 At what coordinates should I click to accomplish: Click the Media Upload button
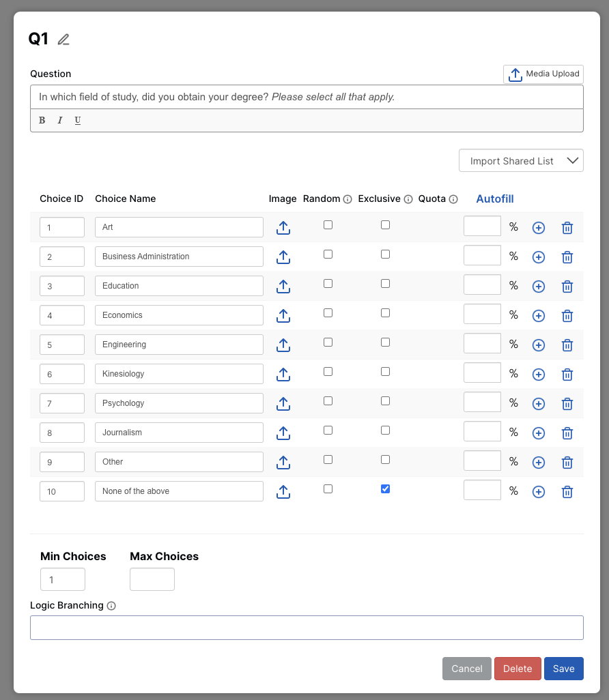pos(543,74)
